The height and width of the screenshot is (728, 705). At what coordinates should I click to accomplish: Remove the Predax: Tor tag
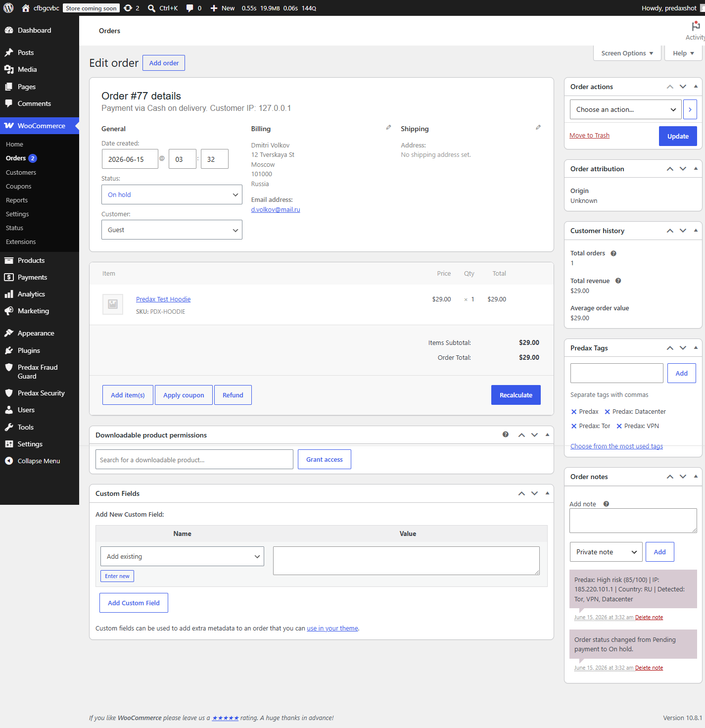coord(574,426)
